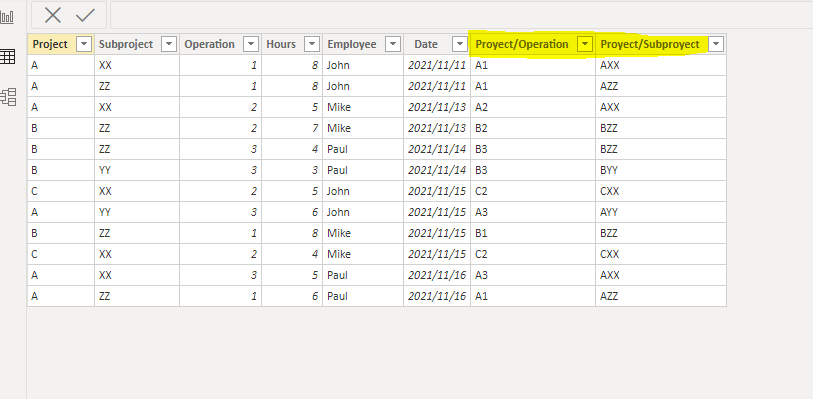Open the Proyect/Operation column filter dropdown

coord(585,44)
